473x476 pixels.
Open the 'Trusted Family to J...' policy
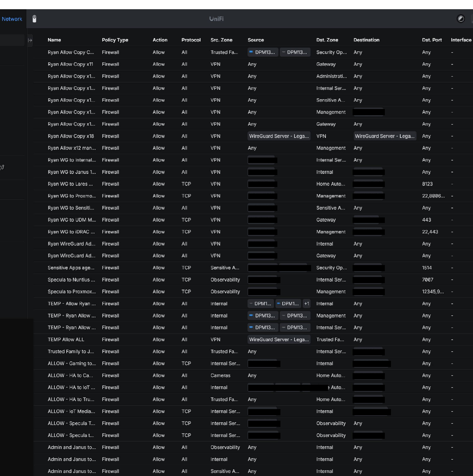coord(71,352)
